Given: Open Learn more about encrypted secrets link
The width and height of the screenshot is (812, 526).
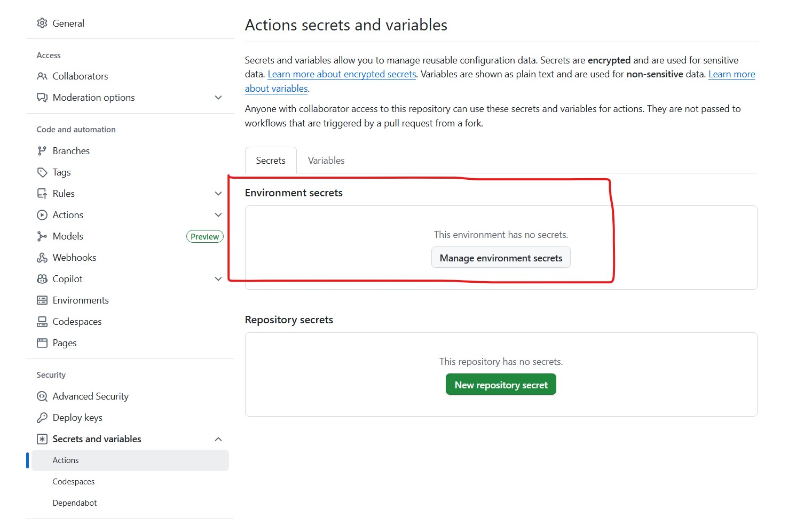Looking at the screenshot, I should [x=342, y=74].
